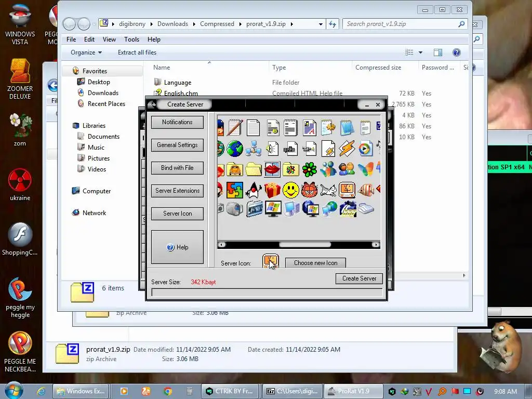Viewport: 532px width, 399px height.
Task: Click the Windows Start orb
Action: click(x=14, y=391)
